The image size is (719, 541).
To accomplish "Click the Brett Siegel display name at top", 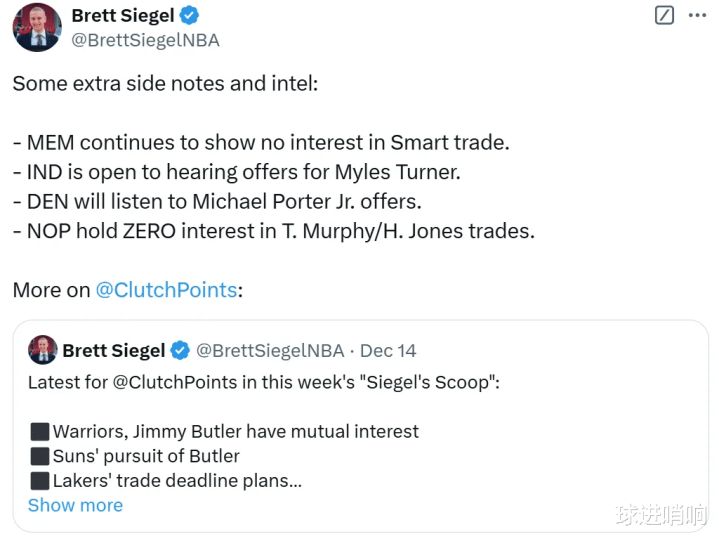I will click(123, 16).
